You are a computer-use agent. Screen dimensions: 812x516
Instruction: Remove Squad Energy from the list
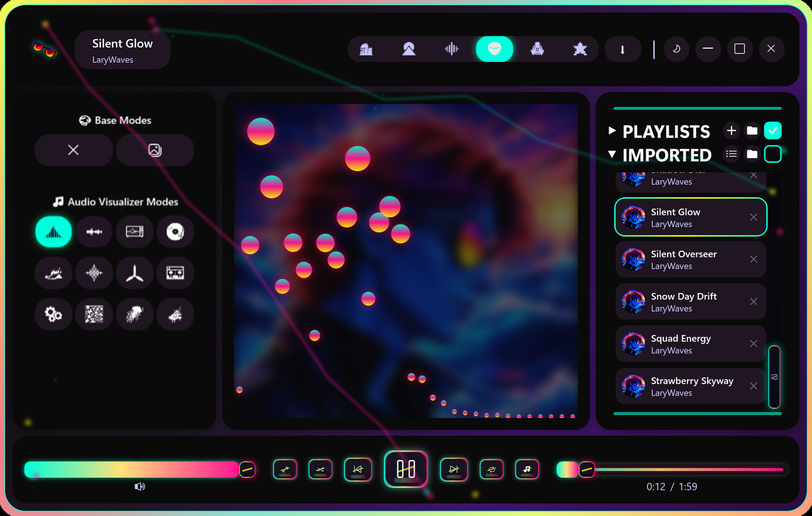click(x=754, y=344)
